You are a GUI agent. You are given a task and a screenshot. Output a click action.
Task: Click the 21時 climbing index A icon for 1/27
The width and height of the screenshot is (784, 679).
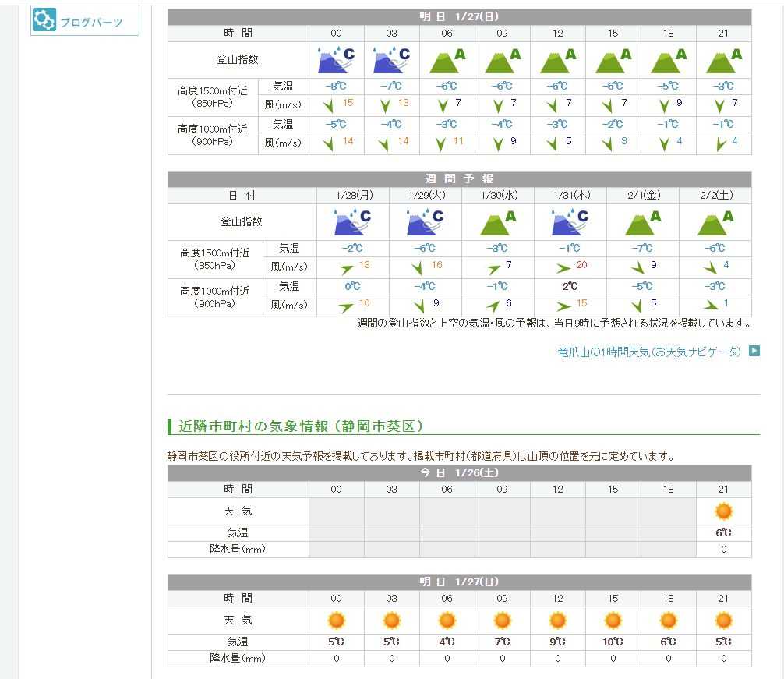click(723, 60)
